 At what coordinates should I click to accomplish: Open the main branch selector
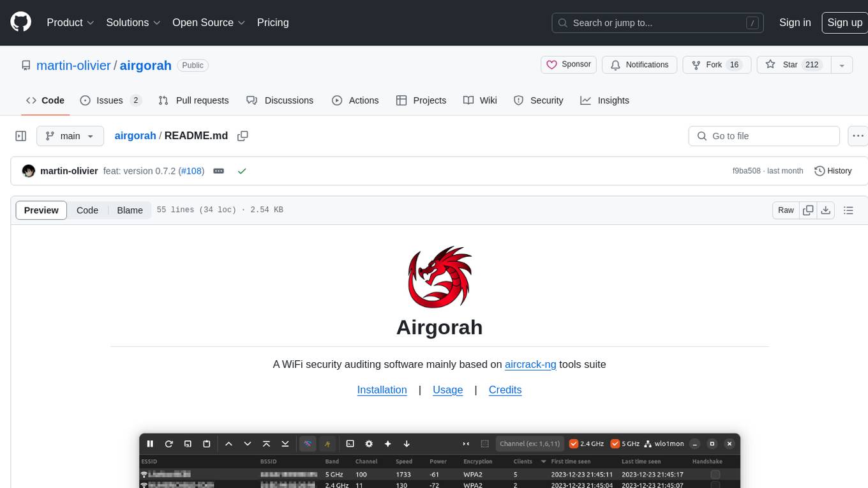pos(70,136)
